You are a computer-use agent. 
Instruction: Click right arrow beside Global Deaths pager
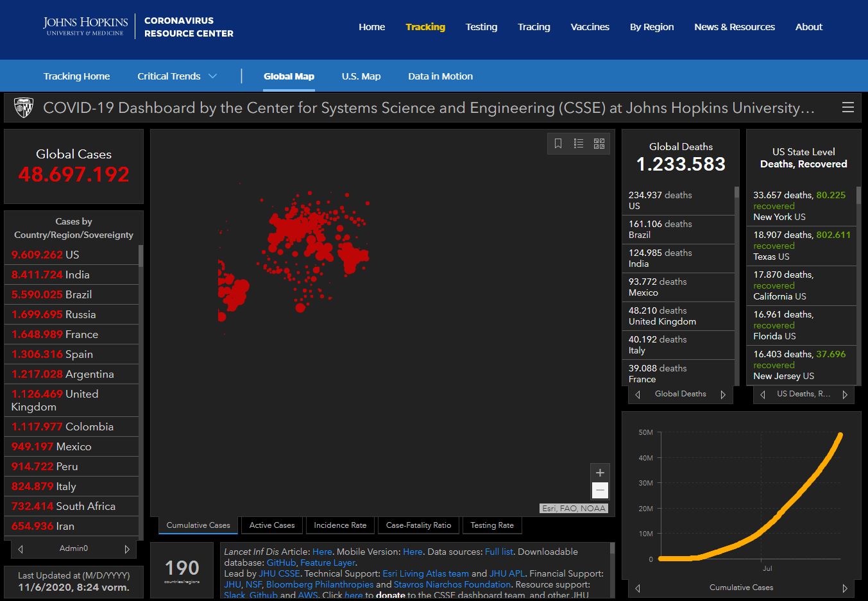click(723, 394)
